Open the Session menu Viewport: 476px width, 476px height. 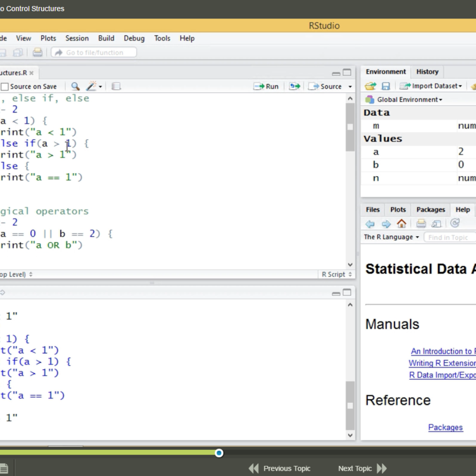click(x=77, y=38)
